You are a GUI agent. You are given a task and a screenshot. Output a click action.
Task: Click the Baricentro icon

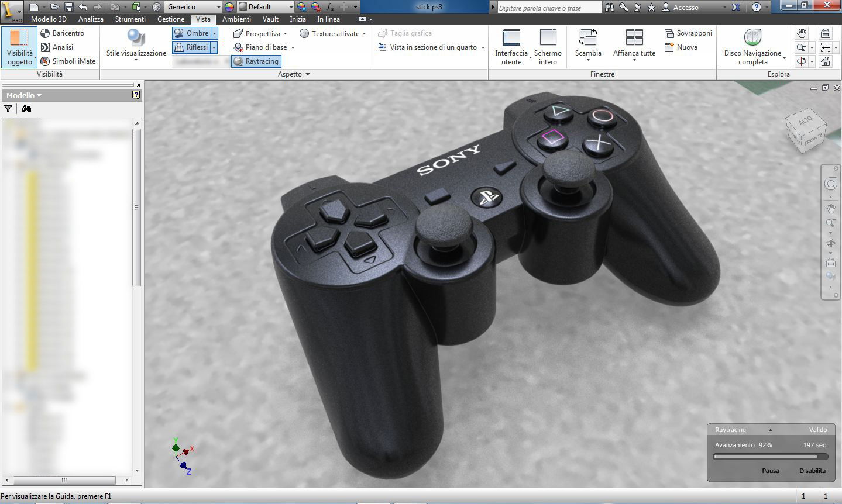pyautogui.click(x=45, y=33)
